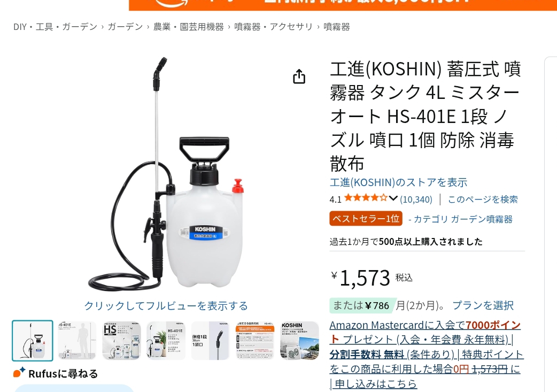
Task: Open rating dropdown chevron next to stars
Action: click(x=393, y=198)
